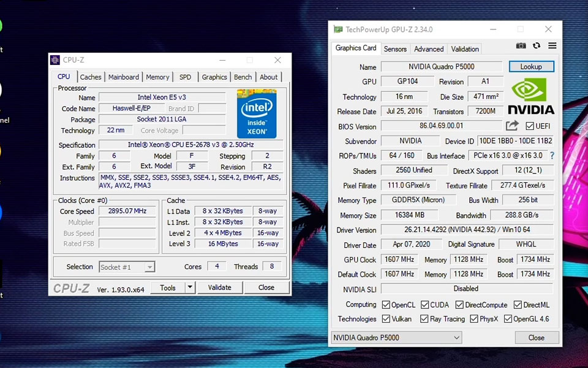Click the CPU-Z title bar icon
This screenshot has width=588, height=368.
click(55, 60)
